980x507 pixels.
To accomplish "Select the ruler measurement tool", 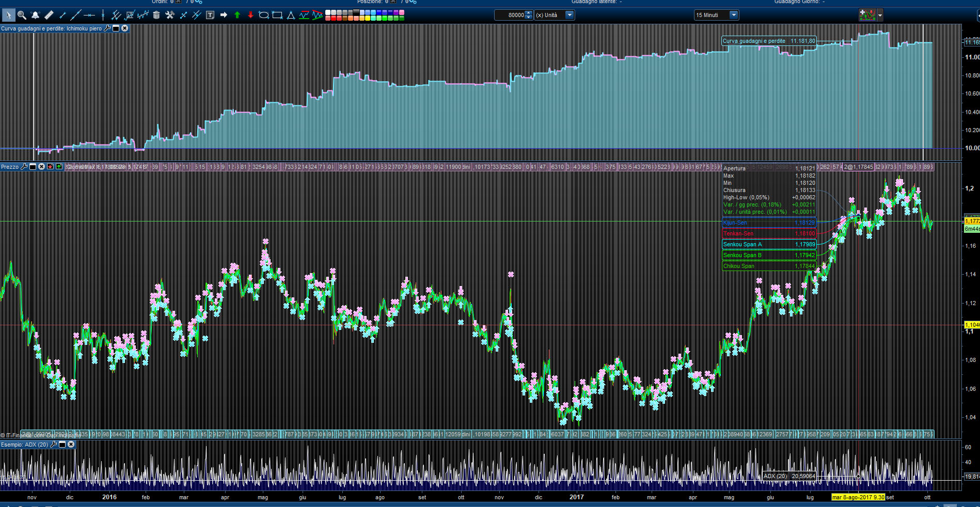I will pos(49,15).
